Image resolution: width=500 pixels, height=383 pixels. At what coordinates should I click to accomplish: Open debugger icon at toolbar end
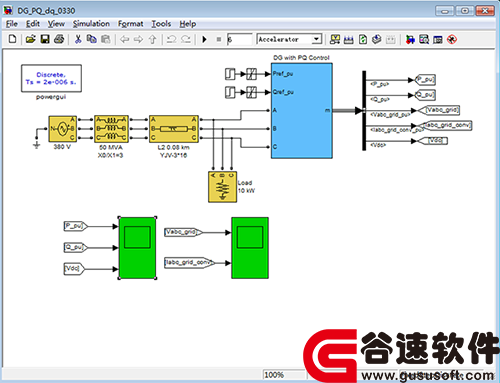click(x=452, y=39)
